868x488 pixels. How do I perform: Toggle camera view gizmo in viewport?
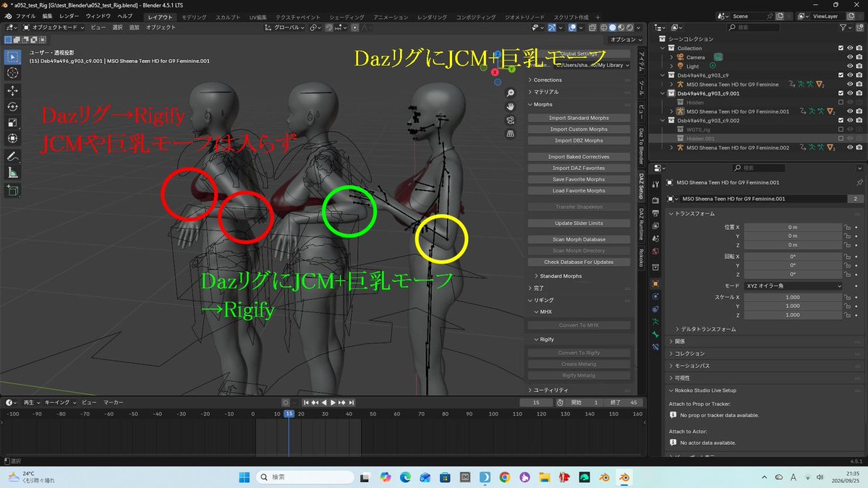coord(511,120)
